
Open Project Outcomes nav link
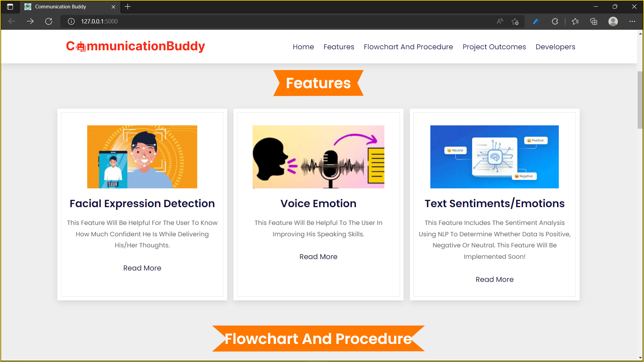(x=494, y=47)
